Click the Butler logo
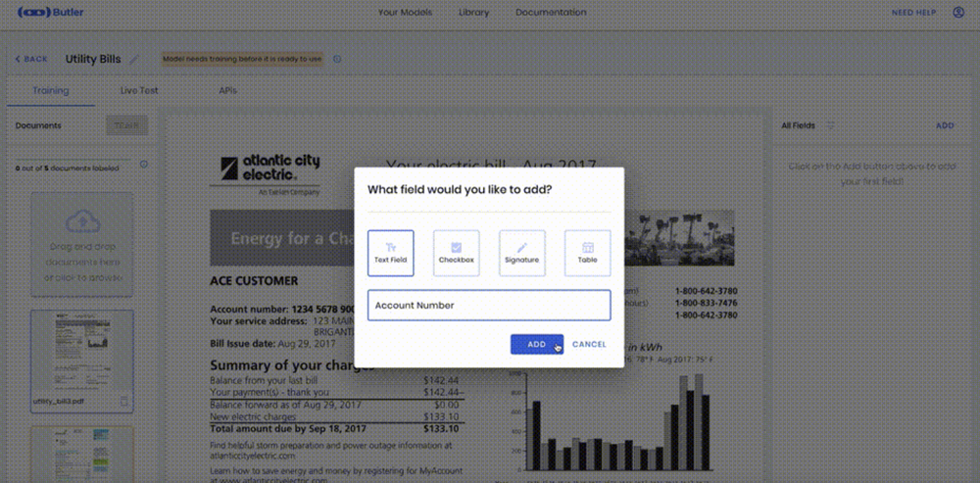 51,12
